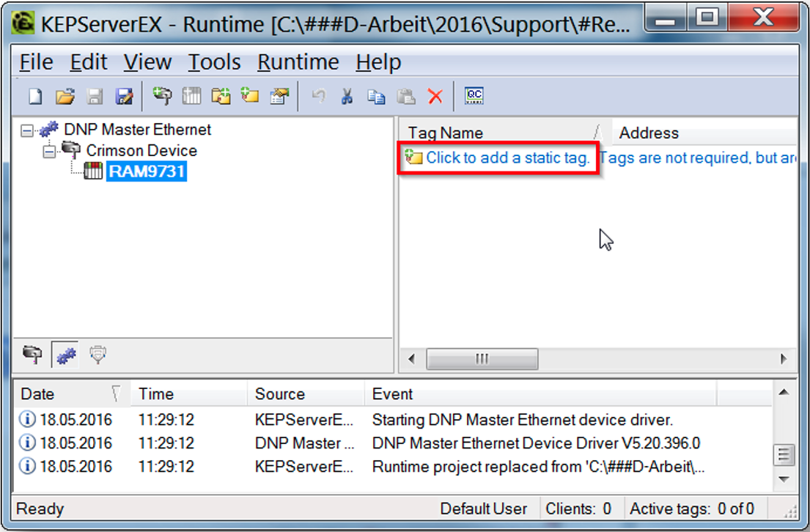Click the info icon beside the Starting DNP event
The height and width of the screenshot is (532, 810).
pyautogui.click(x=27, y=419)
